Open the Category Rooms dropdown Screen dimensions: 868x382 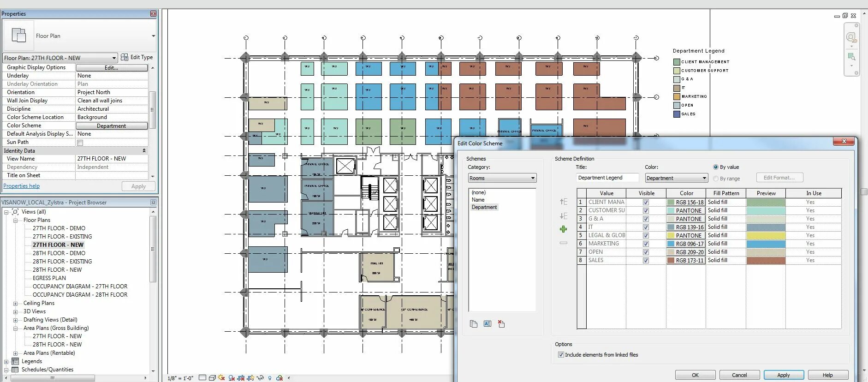pos(502,178)
